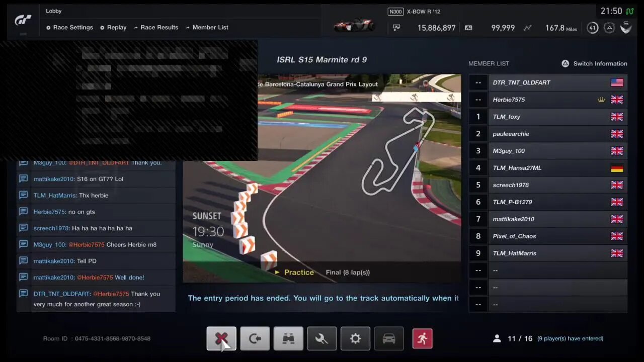Click the German flag of TLM_Hansa27ML
644x362 pixels.
pyautogui.click(x=617, y=168)
